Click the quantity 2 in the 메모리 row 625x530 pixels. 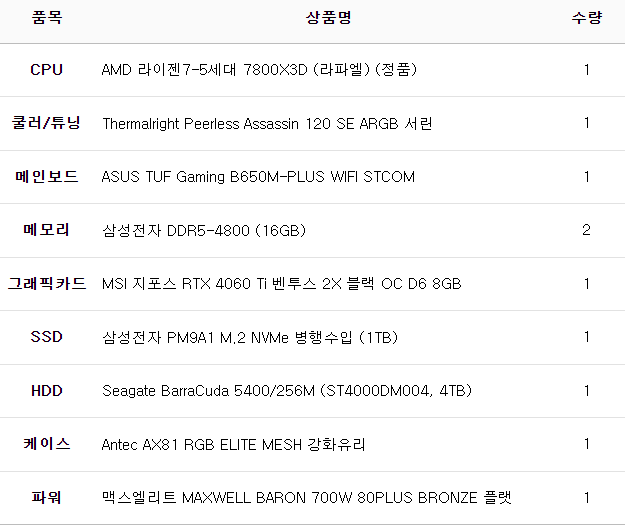point(586,231)
